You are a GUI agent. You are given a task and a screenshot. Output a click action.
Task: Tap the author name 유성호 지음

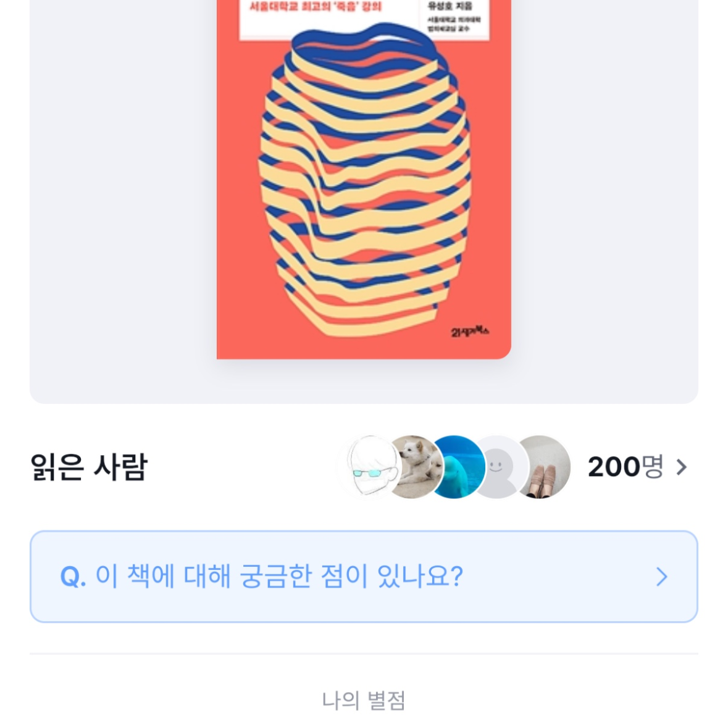coord(450,6)
